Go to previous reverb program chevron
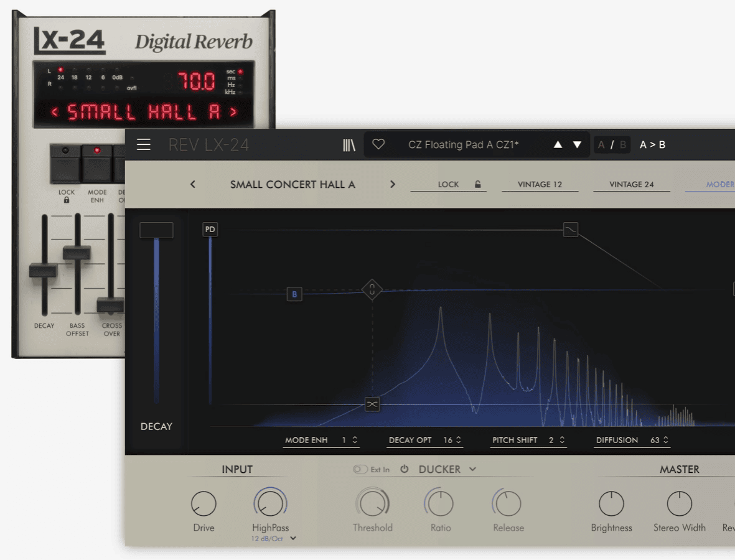The height and width of the screenshot is (560, 735). point(193,184)
